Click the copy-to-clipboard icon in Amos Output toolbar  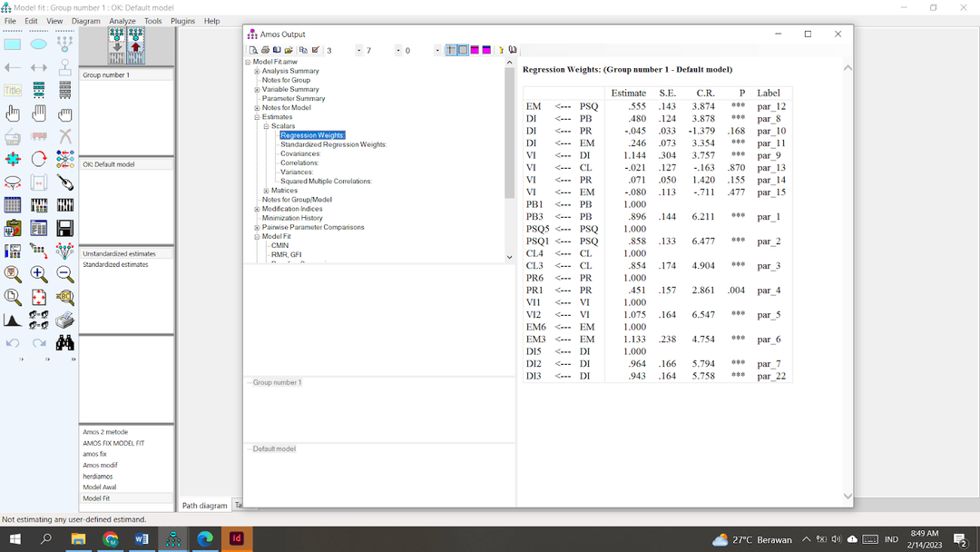[x=303, y=50]
